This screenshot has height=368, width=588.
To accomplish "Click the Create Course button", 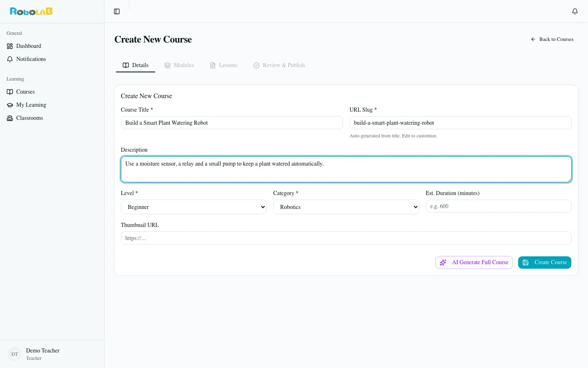I will click(x=545, y=263).
